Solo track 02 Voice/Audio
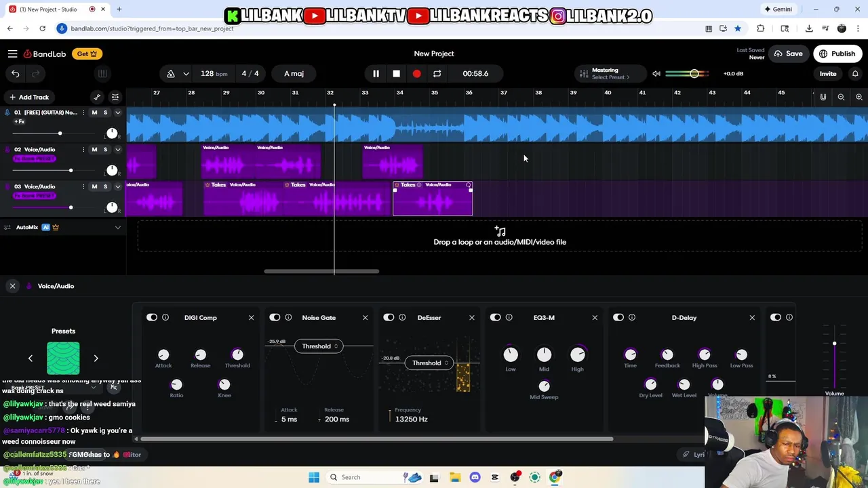 pos(105,149)
